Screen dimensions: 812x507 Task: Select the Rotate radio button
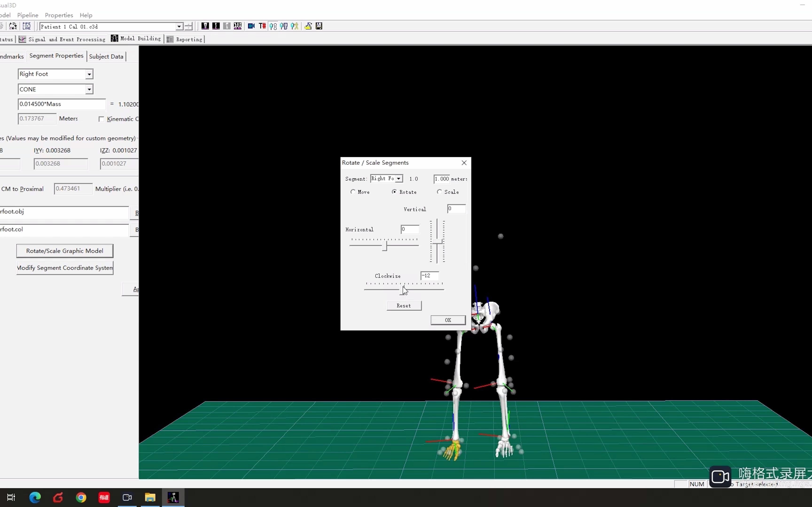coord(394,192)
